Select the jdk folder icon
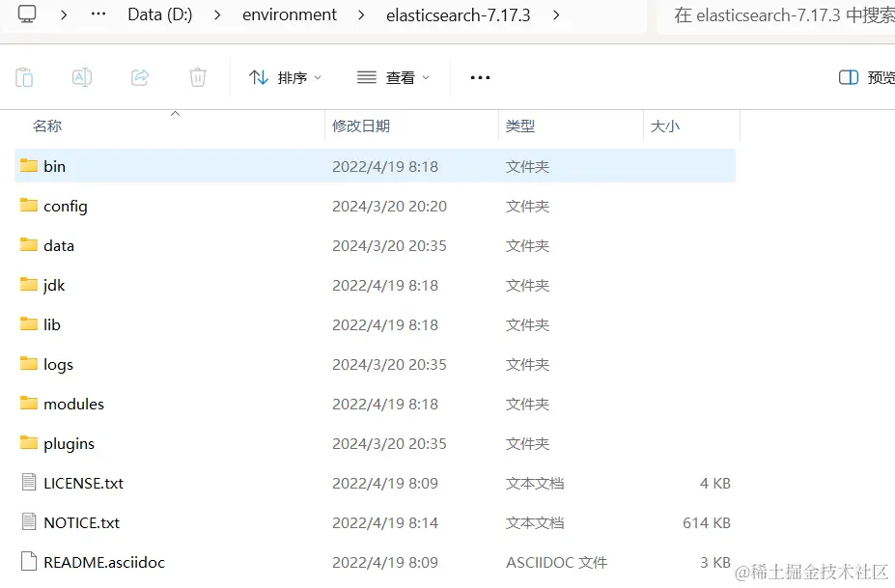The image size is (895, 588). click(x=29, y=284)
